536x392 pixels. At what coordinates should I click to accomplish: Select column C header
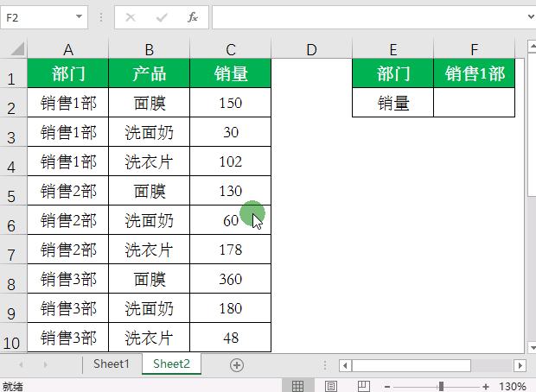tap(231, 48)
